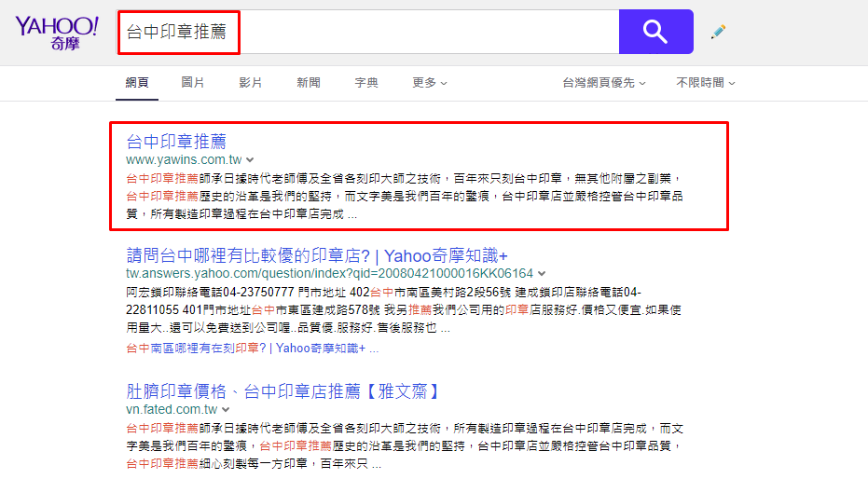Screen dimensions: 868x479
Task: Click the purple magnifier search button
Action: 656,32
